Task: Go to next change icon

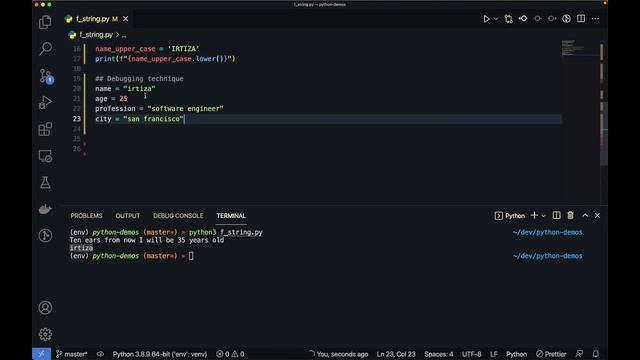Action: pyautogui.click(x=552, y=19)
